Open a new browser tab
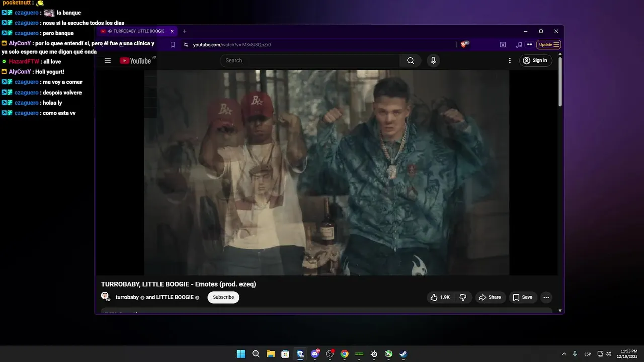Screen dimensions: 644x362 tap(184, 31)
